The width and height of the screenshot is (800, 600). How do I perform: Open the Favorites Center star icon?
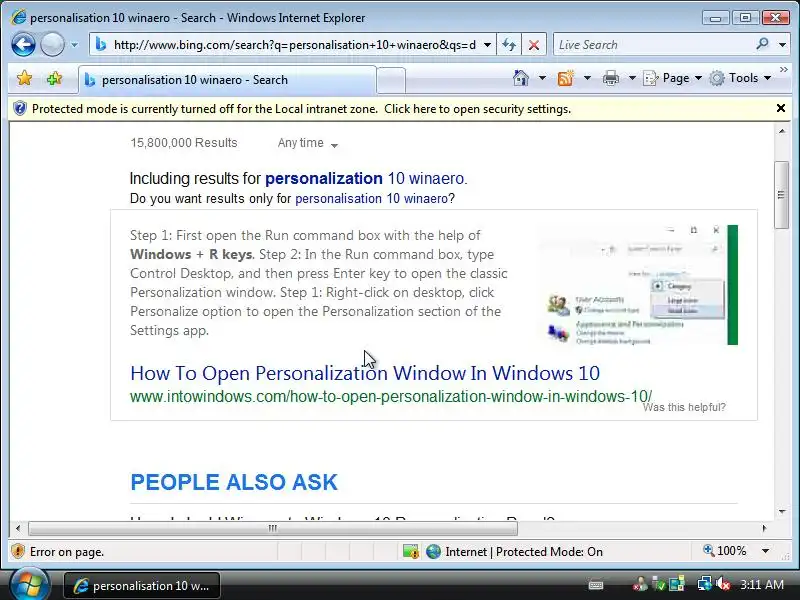[24, 79]
